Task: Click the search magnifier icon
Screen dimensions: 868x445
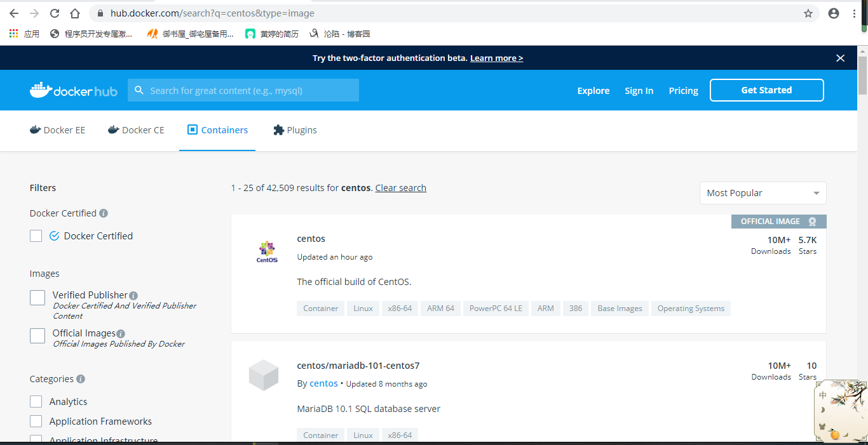Action: point(139,90)
